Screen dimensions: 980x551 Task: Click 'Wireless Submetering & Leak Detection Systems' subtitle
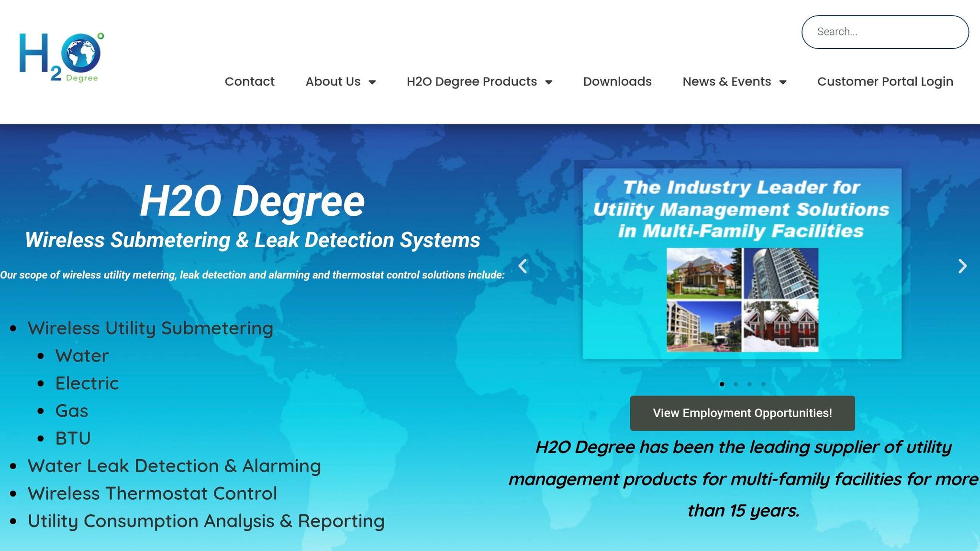[252, 240]
